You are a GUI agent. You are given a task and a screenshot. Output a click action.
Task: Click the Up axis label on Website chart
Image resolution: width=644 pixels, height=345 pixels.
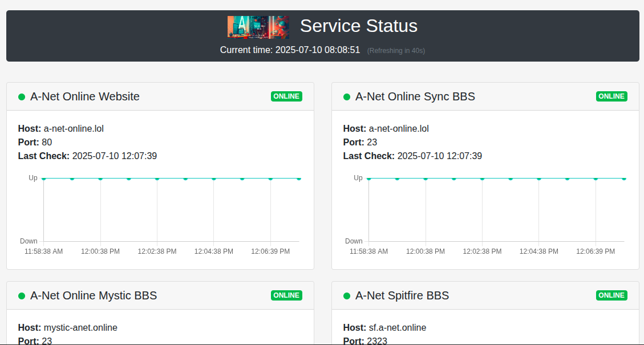point(33,178)
